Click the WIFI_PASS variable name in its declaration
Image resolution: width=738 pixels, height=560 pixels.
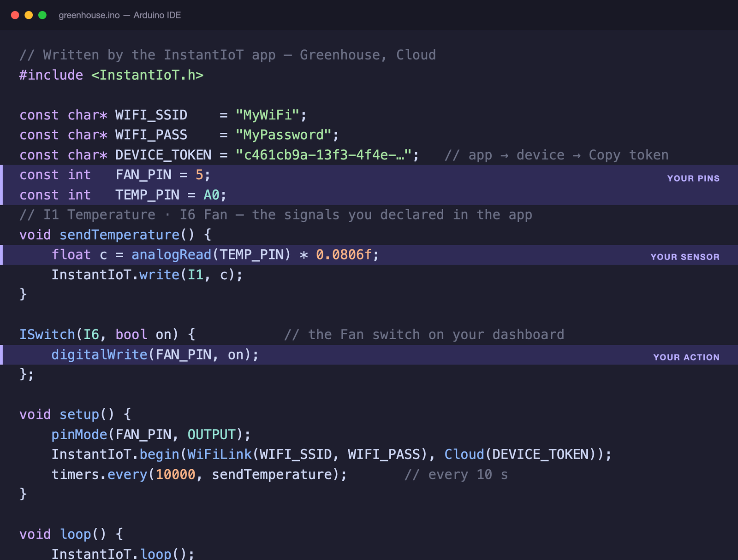point(151,135)
